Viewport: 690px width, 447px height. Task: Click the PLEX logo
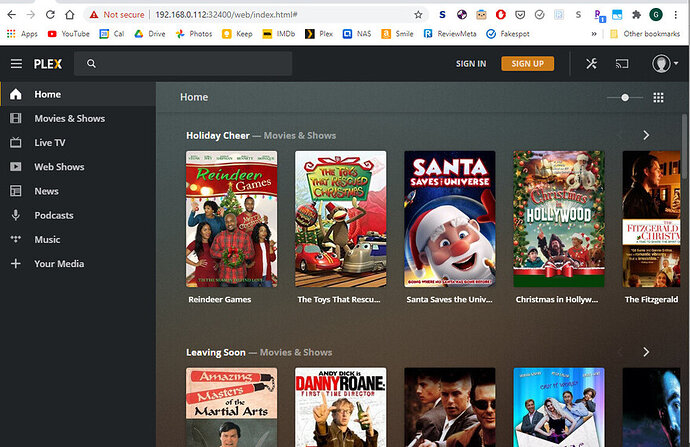(x=48, y=64)
